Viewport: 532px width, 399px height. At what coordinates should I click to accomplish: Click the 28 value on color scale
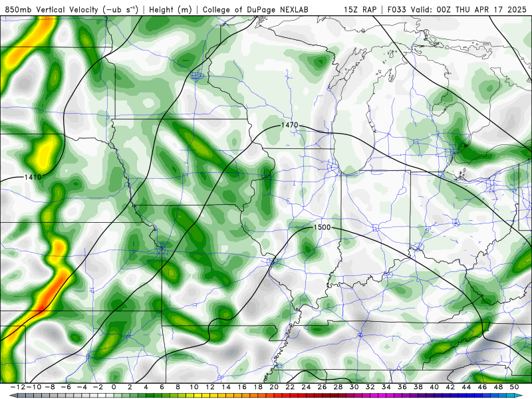[338, 387]
